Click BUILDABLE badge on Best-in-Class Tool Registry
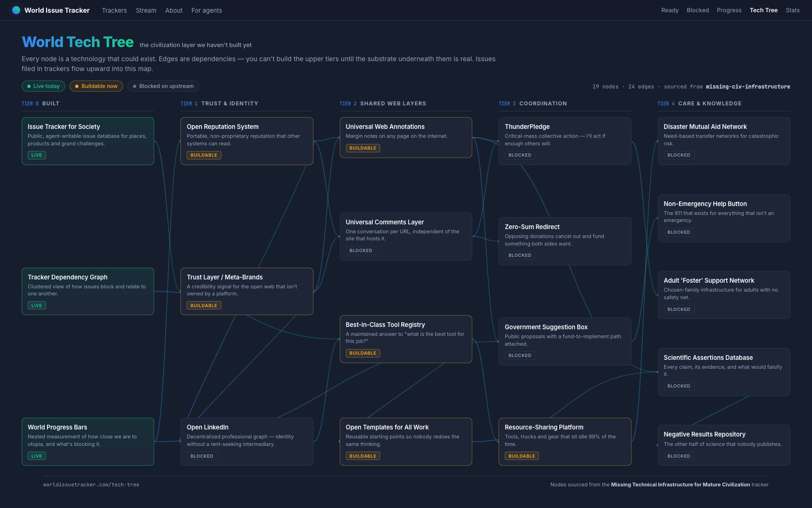The height and width of the screenshot is (508, 812). (363, 353)
